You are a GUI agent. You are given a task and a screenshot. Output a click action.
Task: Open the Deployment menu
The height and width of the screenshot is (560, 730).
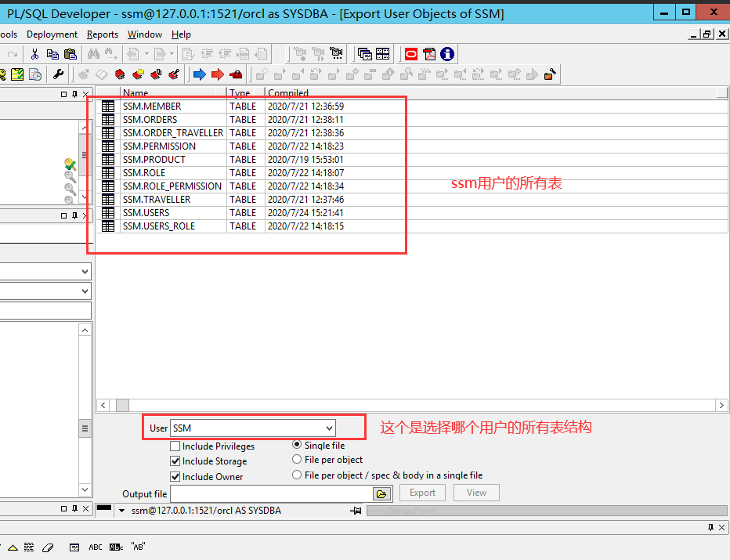(52, 34)
